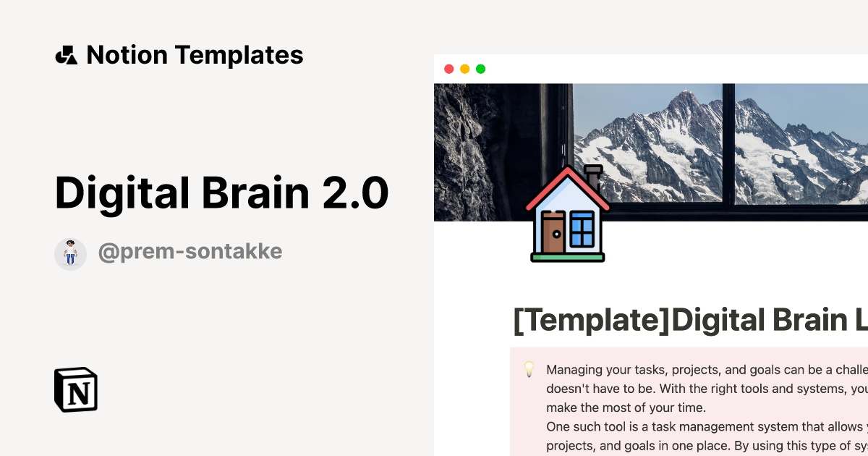Click the red traffic light button
The width and height of the screenshot is (868, 456).
(x=449, y=69)
